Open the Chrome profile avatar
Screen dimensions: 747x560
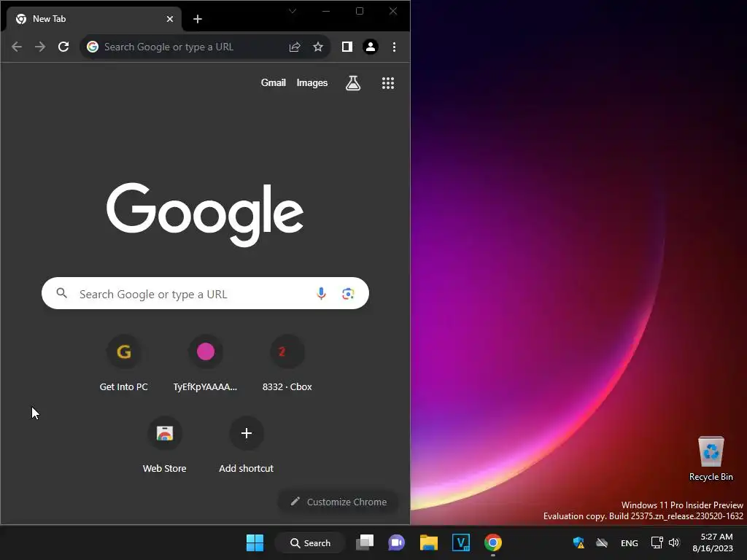[370, 47]
